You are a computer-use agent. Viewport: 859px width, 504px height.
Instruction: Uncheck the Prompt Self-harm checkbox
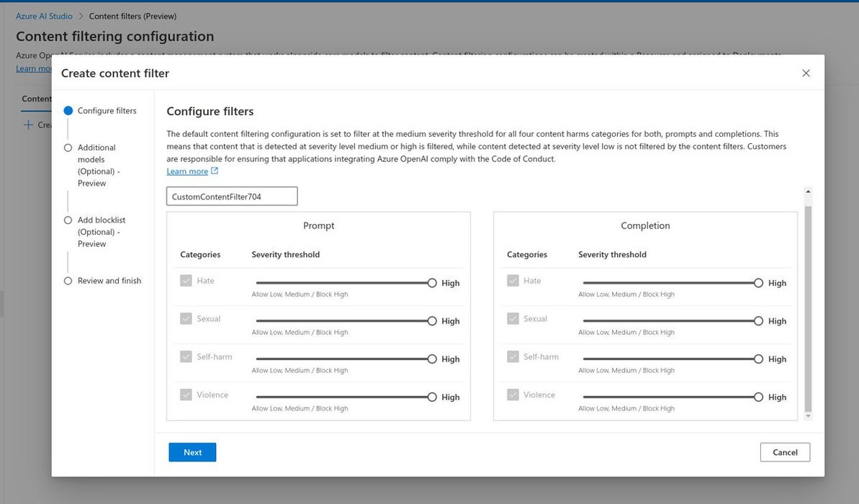(x=186, y=357)
